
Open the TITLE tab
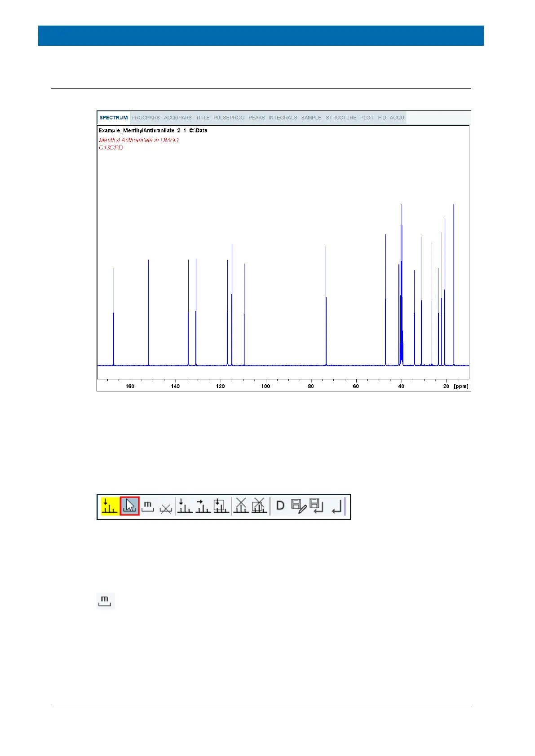point(203,118)
